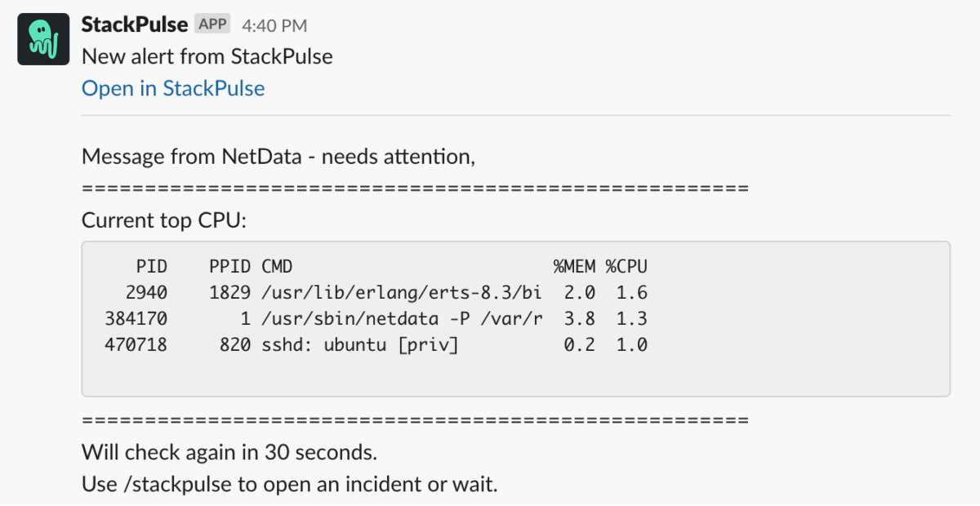Click "Will check again in 30 seconds" text
Screen dimensions: 980x506
tap(229, 451)
